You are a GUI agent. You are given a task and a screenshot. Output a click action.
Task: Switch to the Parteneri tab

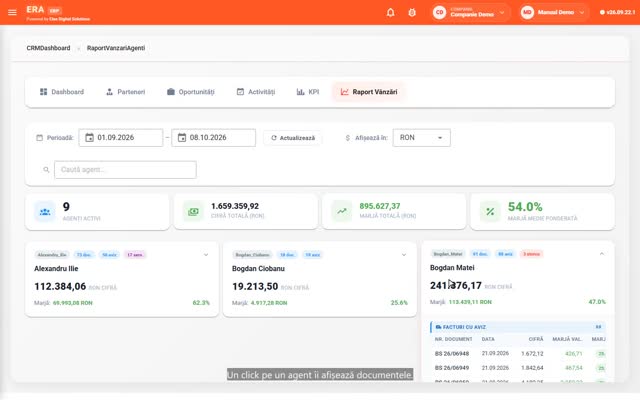(x=125, y=92)
